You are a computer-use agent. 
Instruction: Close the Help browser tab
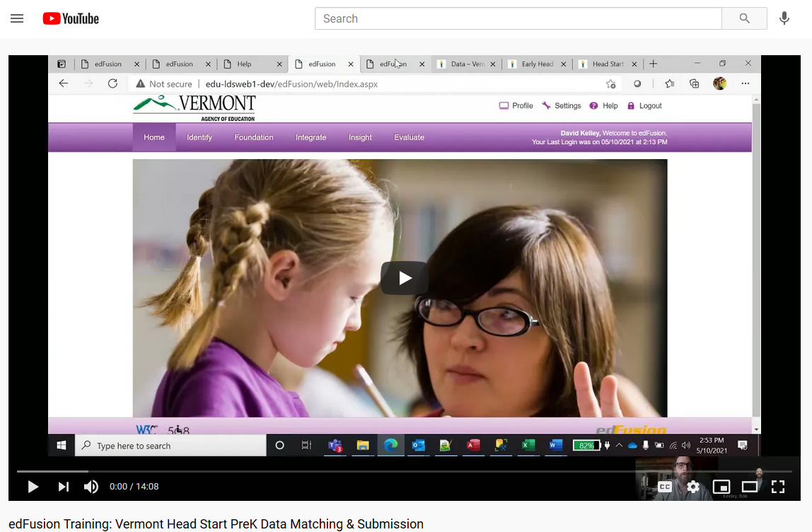(x=279, y=64)
